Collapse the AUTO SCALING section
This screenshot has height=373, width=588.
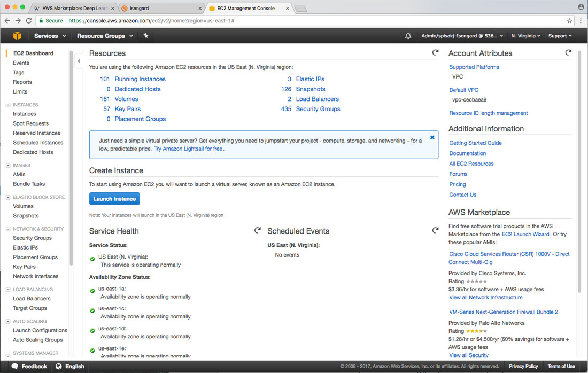[8, 322]
